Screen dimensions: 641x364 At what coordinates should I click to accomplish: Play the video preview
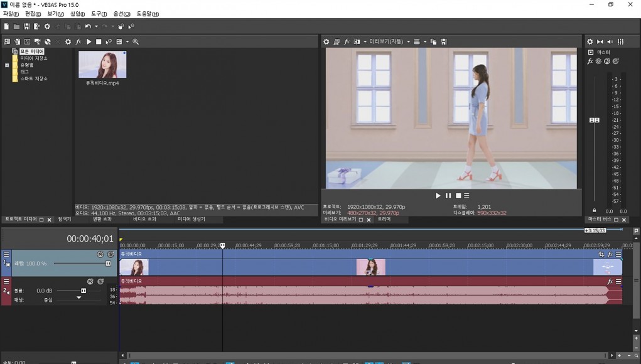pos(438,196)
